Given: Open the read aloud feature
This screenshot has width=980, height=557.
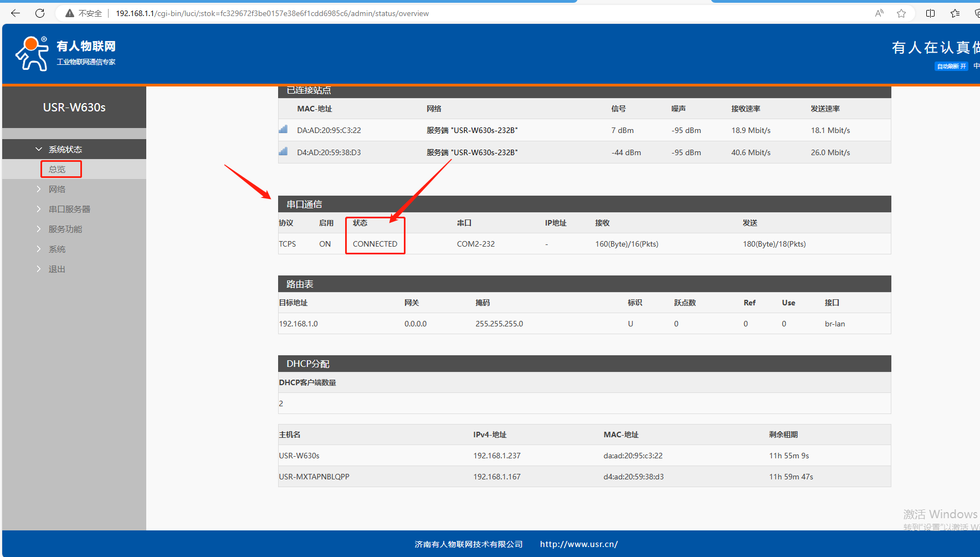Looking at the screenshot, I should point(879,13).
